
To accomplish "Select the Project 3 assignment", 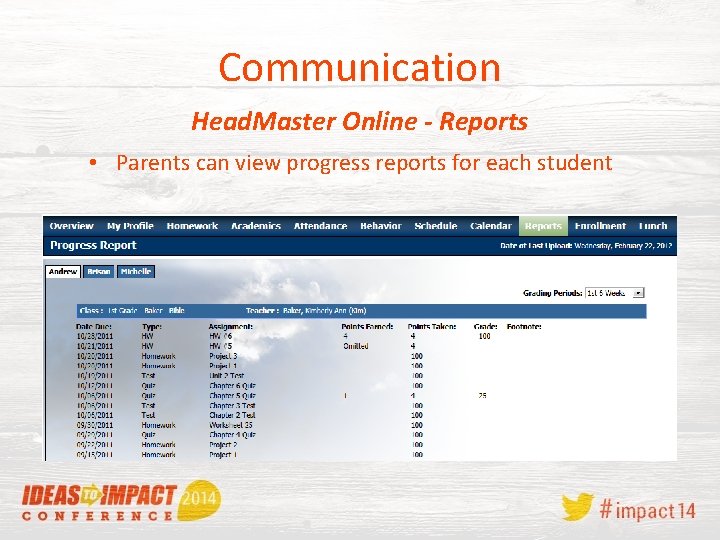I will [x=223, y=356].
